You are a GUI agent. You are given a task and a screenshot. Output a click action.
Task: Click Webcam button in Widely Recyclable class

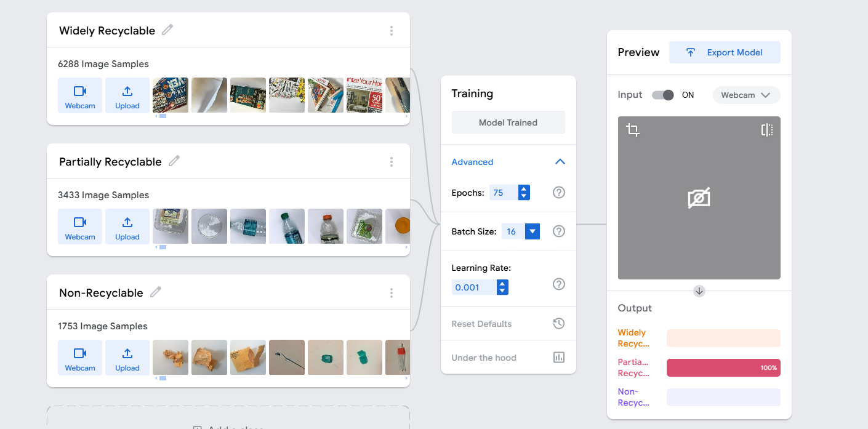click(x=80, y=95)
